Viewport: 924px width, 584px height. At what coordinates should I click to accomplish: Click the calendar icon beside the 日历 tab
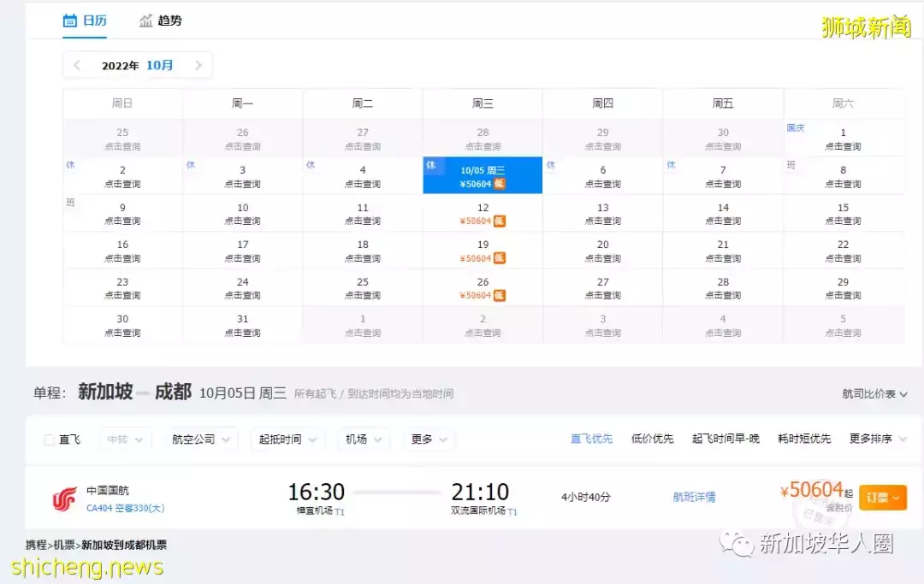click(x=72, y=21)
